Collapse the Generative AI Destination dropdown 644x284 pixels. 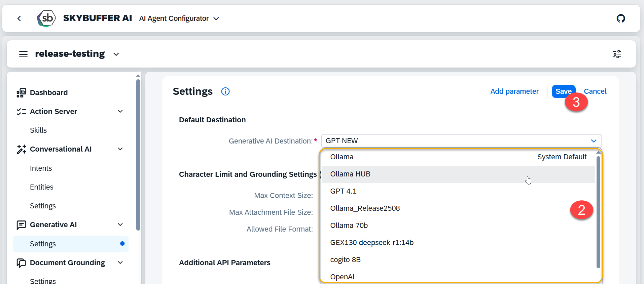pos(594,141)
